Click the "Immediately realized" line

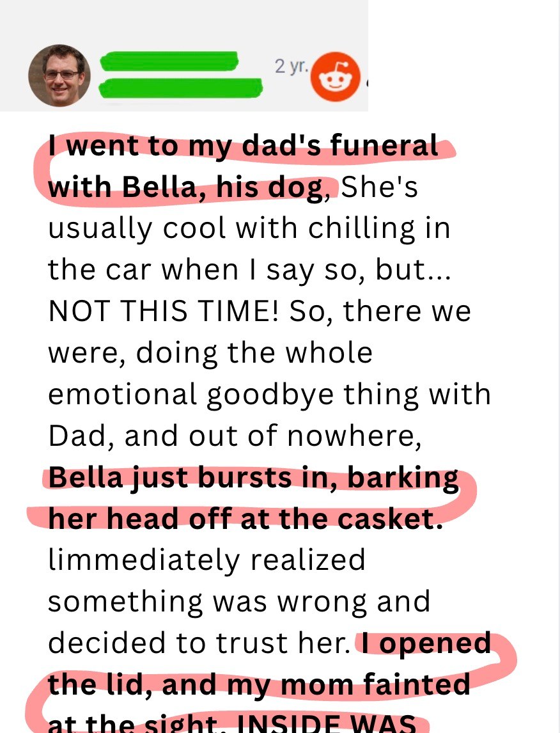click(206, 560)
